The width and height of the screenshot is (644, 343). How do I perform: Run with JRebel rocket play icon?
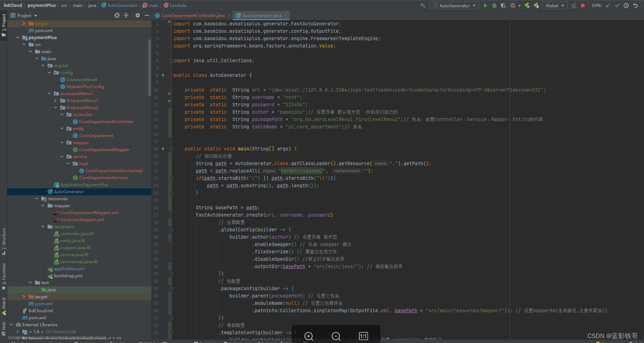pos(527,6)
